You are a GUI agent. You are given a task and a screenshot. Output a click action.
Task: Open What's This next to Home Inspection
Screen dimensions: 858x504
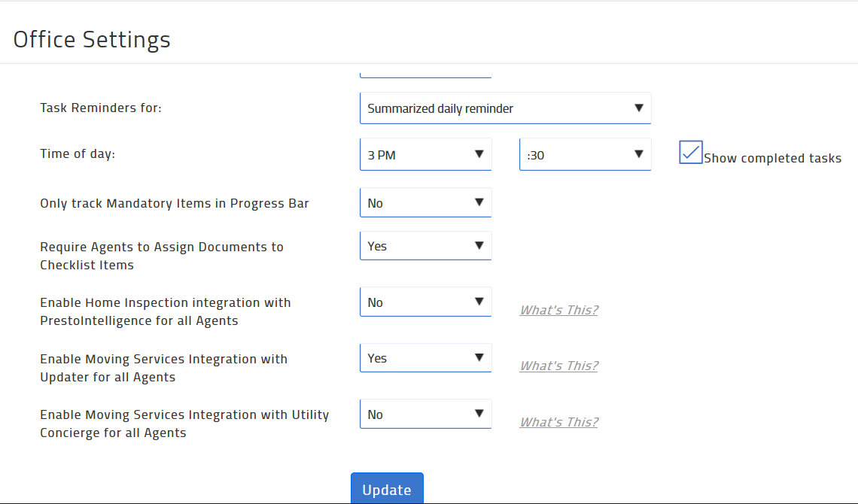558,309
